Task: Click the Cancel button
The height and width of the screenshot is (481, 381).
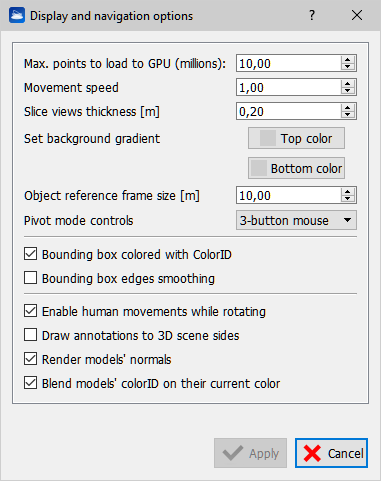Action: [331, 453]
